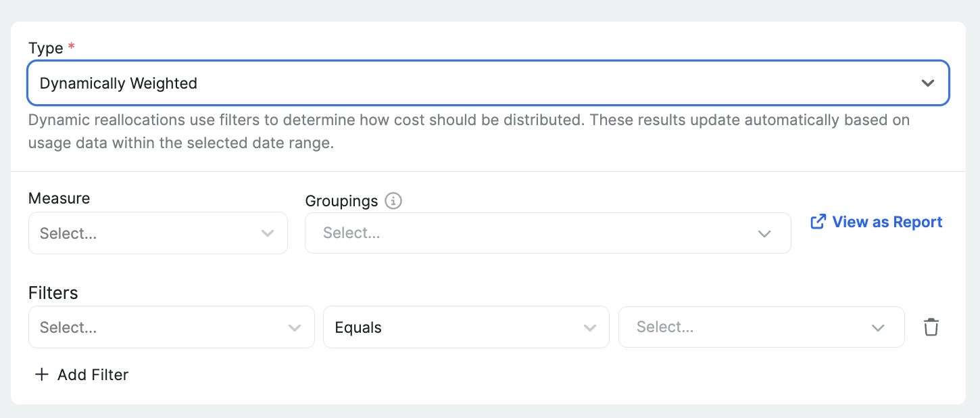This screenshot has height=418, width=980.
Task: Open the Groupings select placeholder text
Action: coord(351,233)
